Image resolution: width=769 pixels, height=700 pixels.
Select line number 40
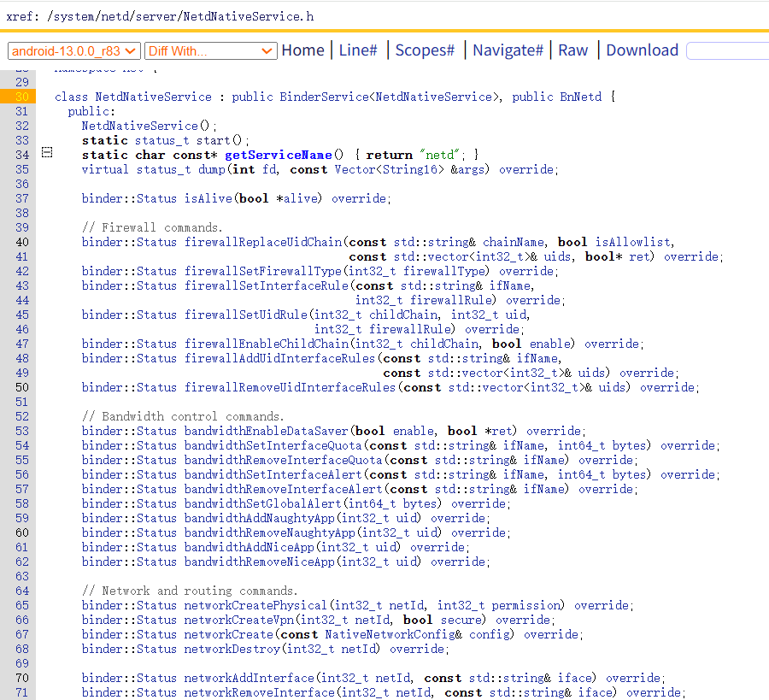click(x=22, y=242)
